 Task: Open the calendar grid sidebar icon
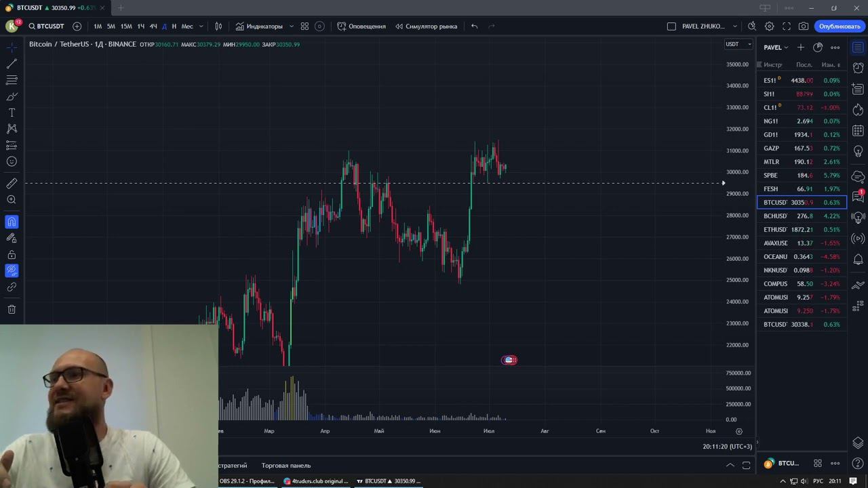tap(858, 131)
